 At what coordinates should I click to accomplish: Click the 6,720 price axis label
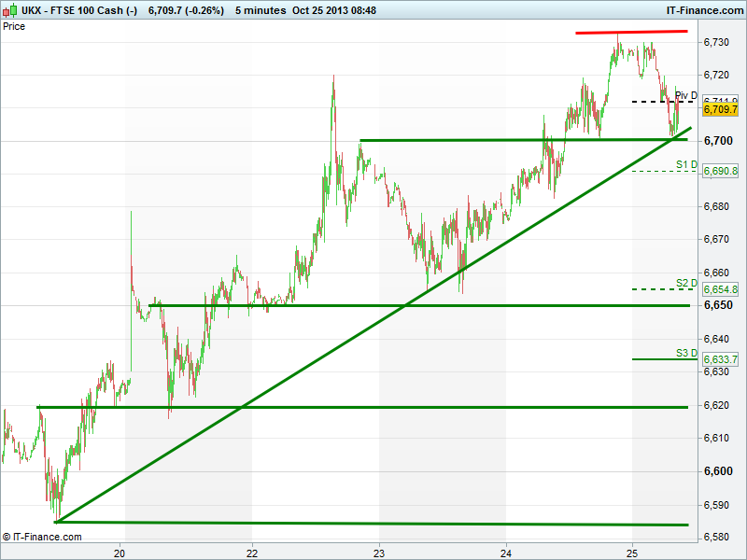(x=716, y=76)
